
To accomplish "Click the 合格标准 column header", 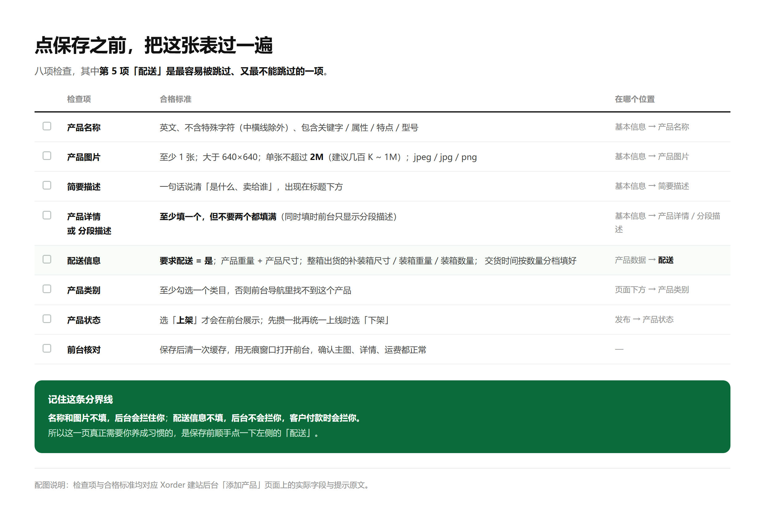I will [176, 99].
